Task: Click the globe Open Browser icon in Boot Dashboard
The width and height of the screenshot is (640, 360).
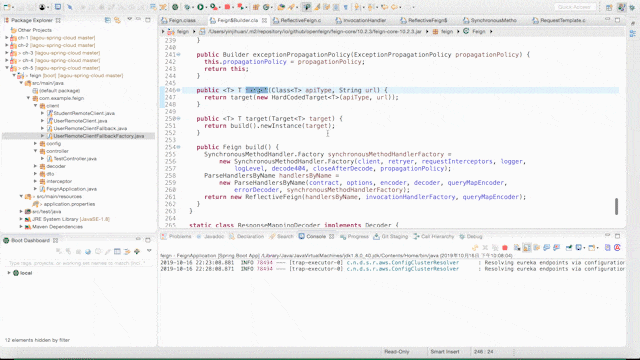Action: (88, 251)
